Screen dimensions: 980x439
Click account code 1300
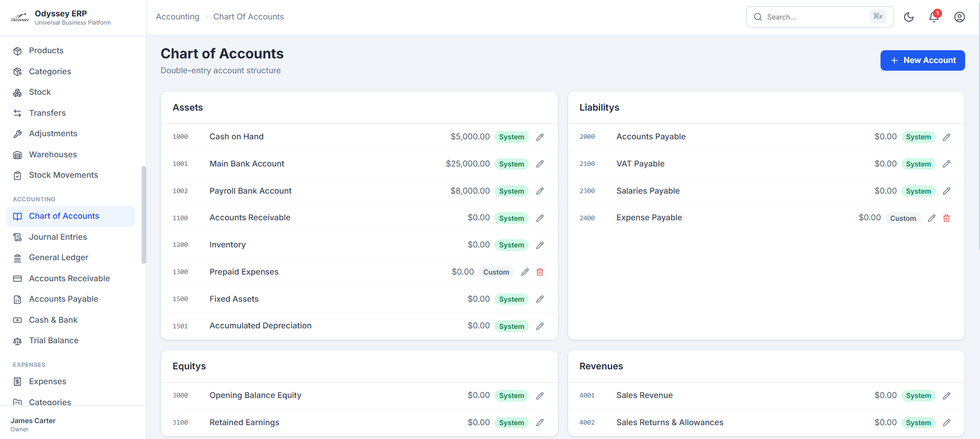pos(180,272)
